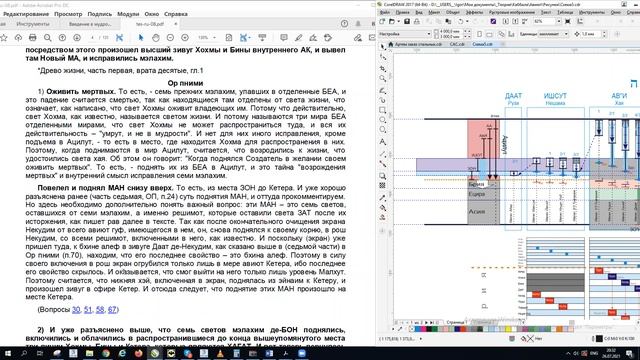This screenshot has width=640, height=360.
Task: Add bookmark star in Acrobat toolbar
Action: click(4, 38)
